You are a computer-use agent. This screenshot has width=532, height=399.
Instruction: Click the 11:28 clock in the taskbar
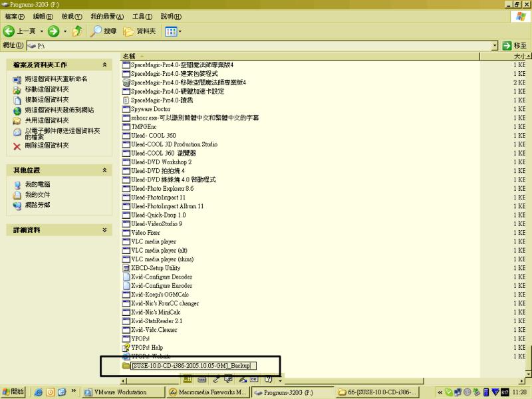click(519, 392)
